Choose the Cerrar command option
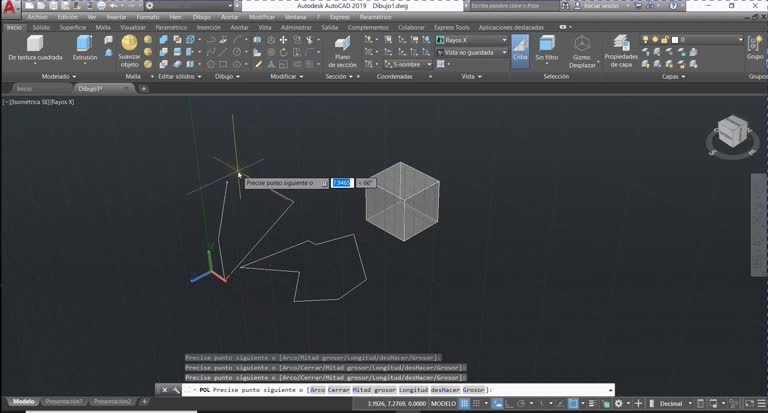 338,390
